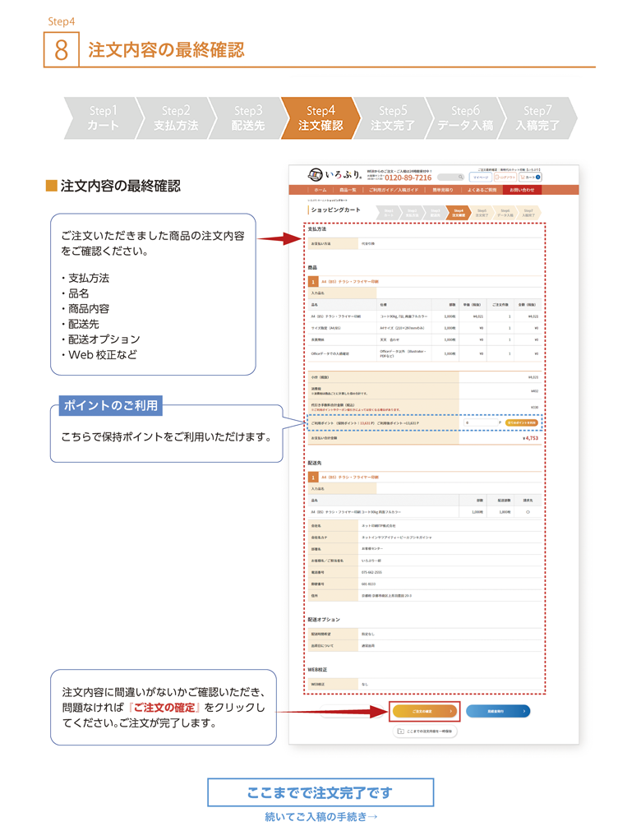The height and width of the screenshot is (840, 641).
Task: Click the orange number 1 badge under 商品
Action: coord(313,282)
